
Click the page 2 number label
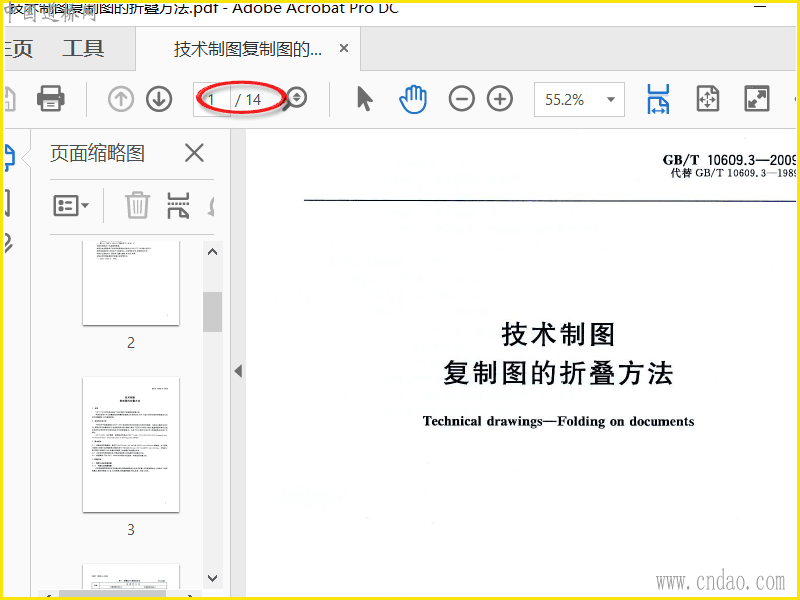[131, 343]
